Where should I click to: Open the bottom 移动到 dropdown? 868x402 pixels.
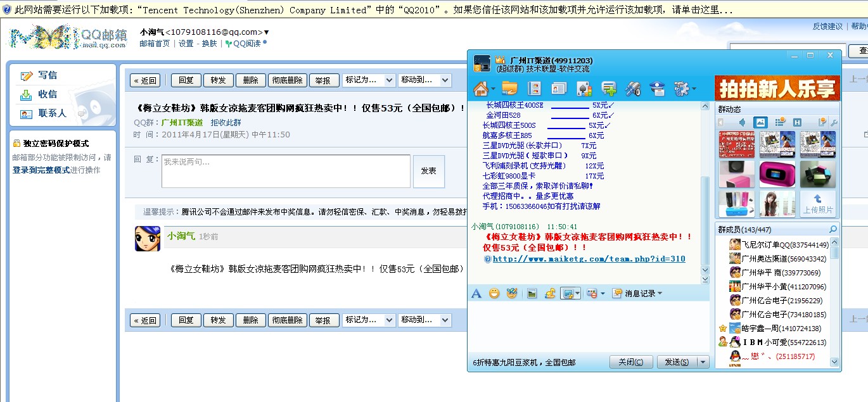[x=424, y=320]
